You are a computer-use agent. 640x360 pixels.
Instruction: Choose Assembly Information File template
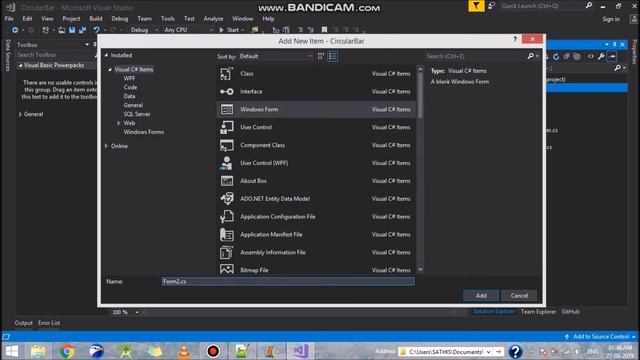[x=316, y=253]
